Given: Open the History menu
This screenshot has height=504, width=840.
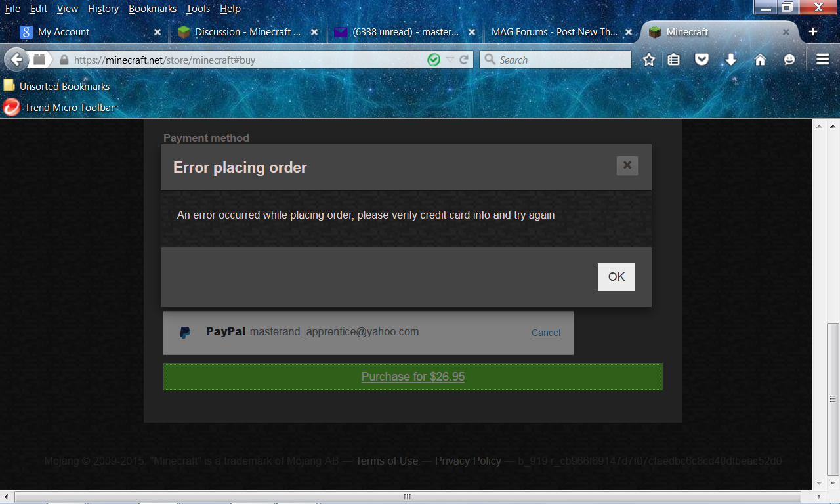Looking at the screenshot, I should pyautogui.click(x=104, y=9).
